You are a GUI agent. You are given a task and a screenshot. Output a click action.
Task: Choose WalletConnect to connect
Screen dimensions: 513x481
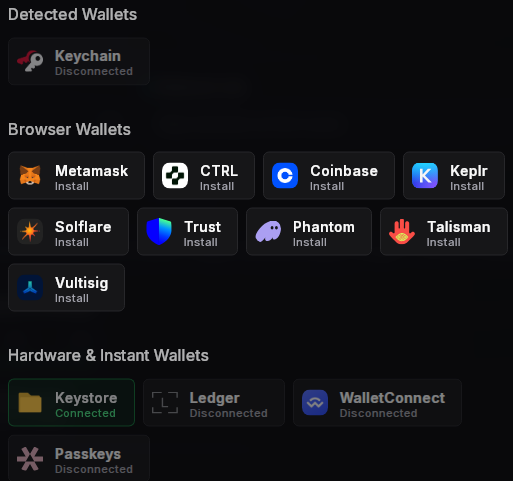tap(377, 402)
